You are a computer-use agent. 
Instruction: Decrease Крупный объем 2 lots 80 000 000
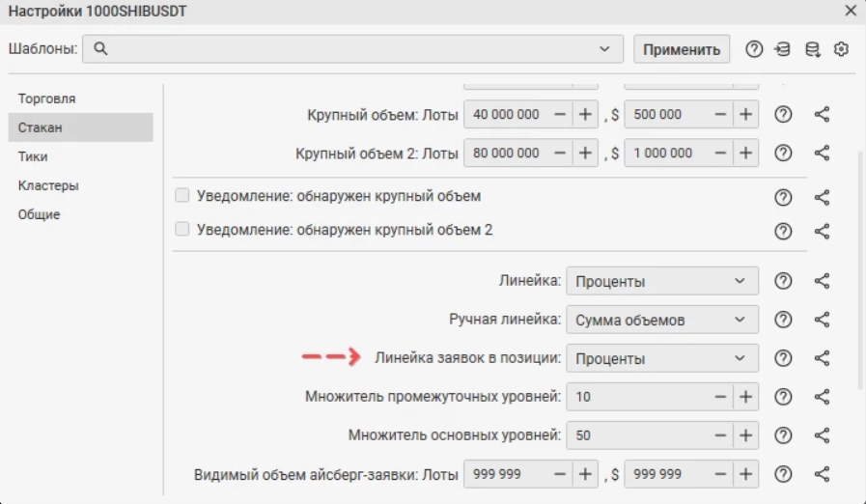(x=560, y=154)
